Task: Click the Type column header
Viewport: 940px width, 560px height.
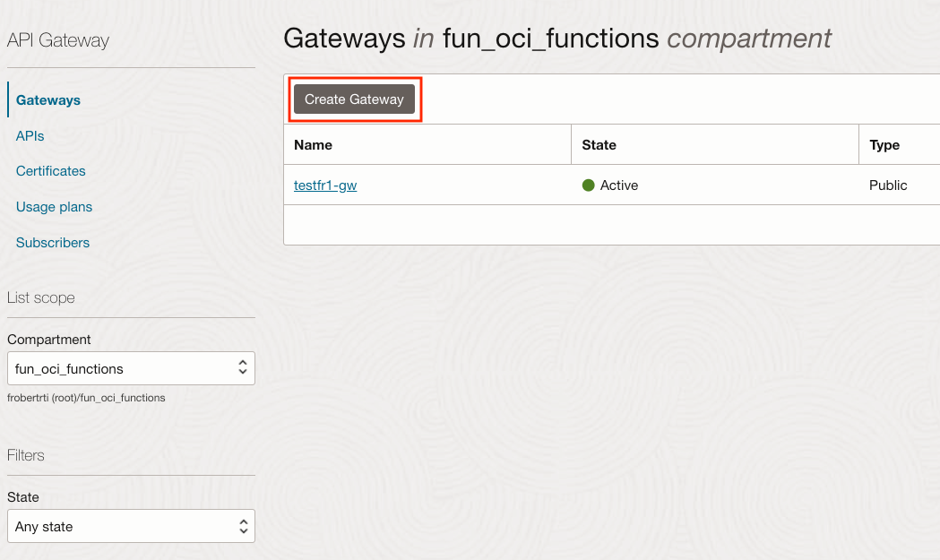Action: [884, 145]
